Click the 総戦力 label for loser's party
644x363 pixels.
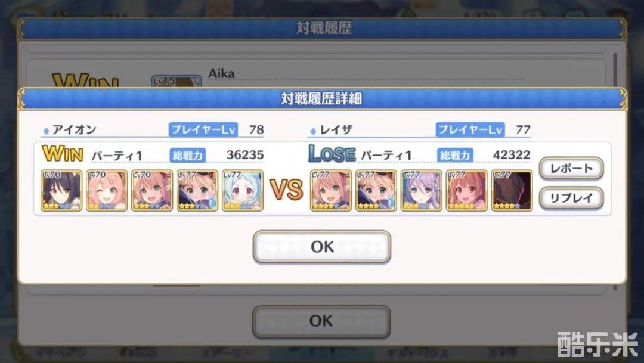(x=455, y=155)
